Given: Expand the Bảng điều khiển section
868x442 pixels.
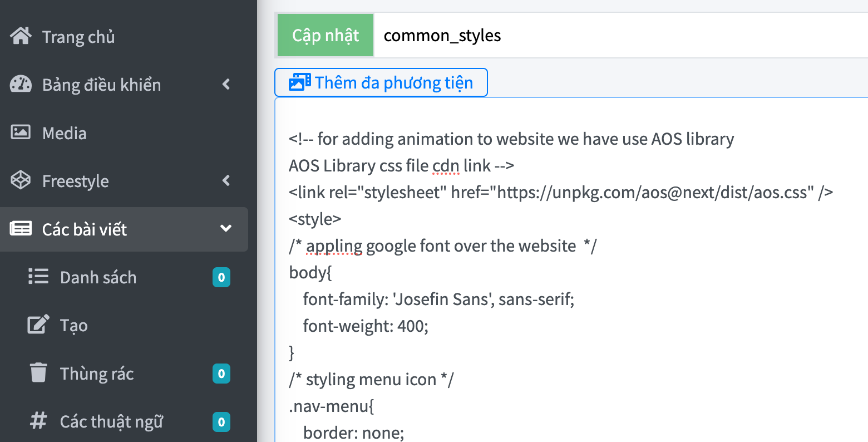Looking at the screenshot, I should pyautogui.click(x=225, y=84).
